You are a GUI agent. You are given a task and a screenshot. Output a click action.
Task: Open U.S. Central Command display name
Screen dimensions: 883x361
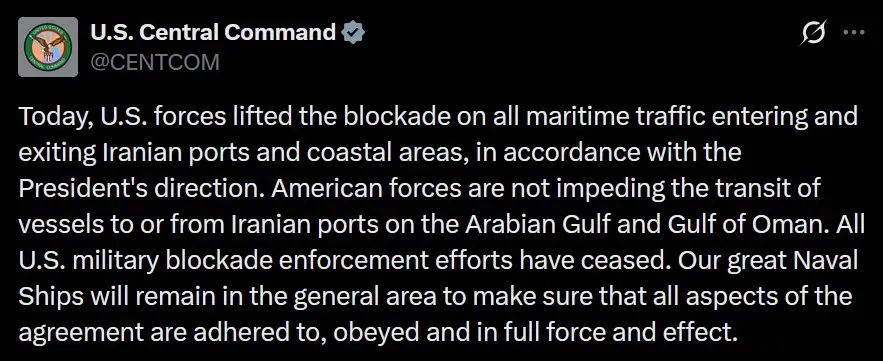tap(213, 33)
